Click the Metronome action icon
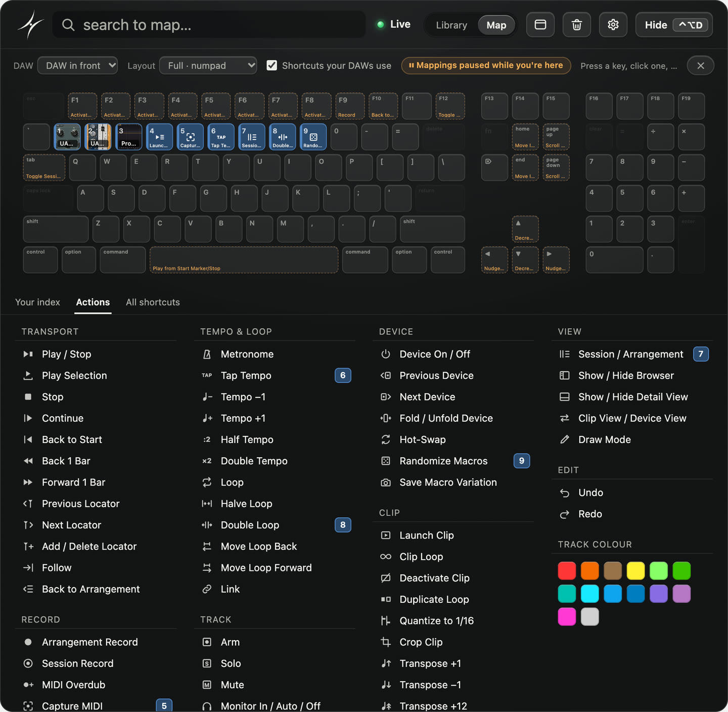Image resolution: width=728 pixels, height=712 pixels. pos(207,354)
